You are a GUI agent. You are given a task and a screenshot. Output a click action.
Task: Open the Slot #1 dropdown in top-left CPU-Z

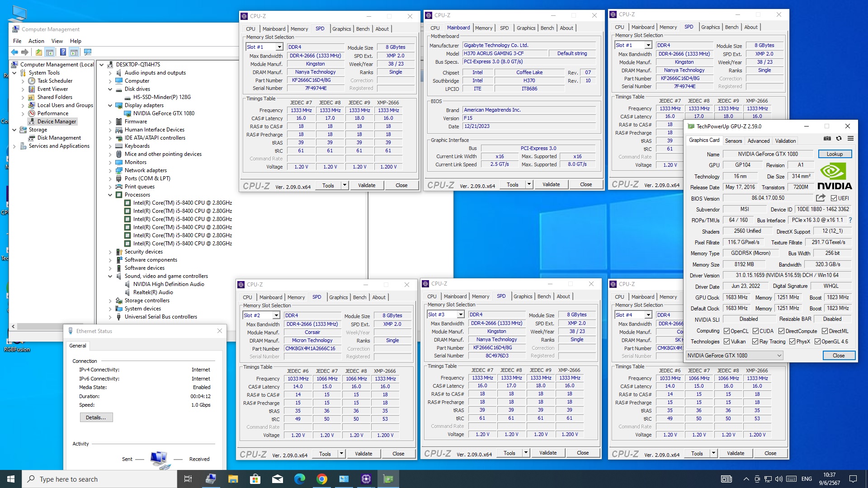(x=279, y=47)
